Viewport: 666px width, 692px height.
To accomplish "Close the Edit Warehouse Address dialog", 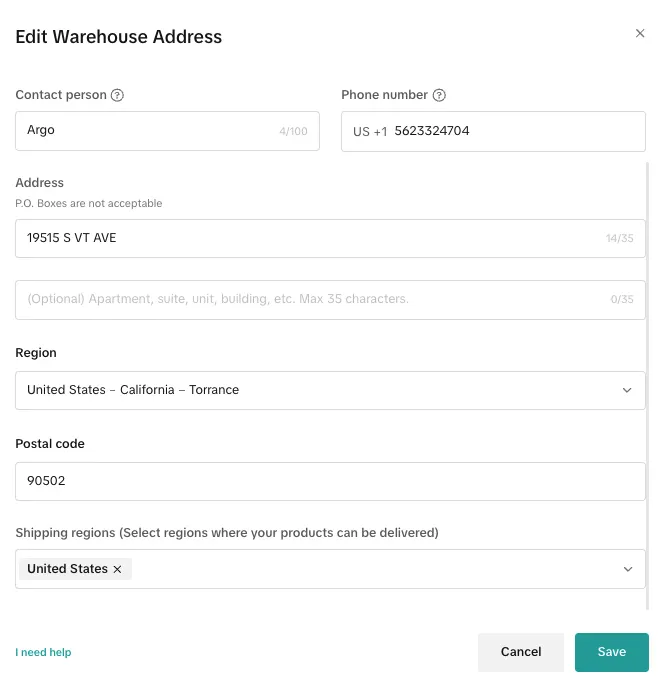I will click(640, 34).
